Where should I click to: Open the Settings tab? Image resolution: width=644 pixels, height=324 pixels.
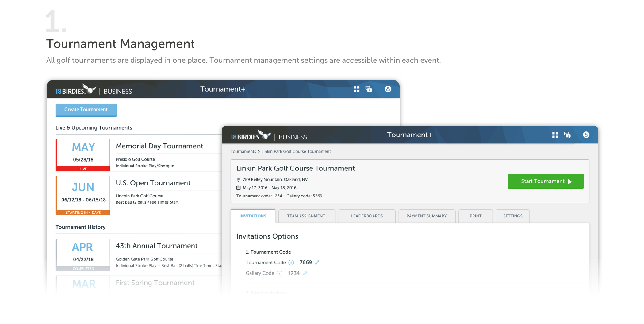[x=512, y=216]
